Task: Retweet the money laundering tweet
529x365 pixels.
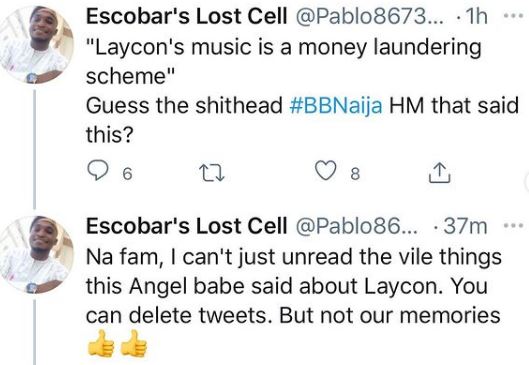Action: click(212, 173)
